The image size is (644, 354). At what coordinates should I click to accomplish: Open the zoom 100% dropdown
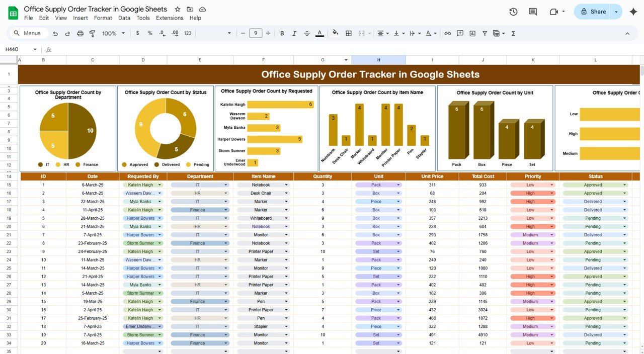click(x=114, y=33)
